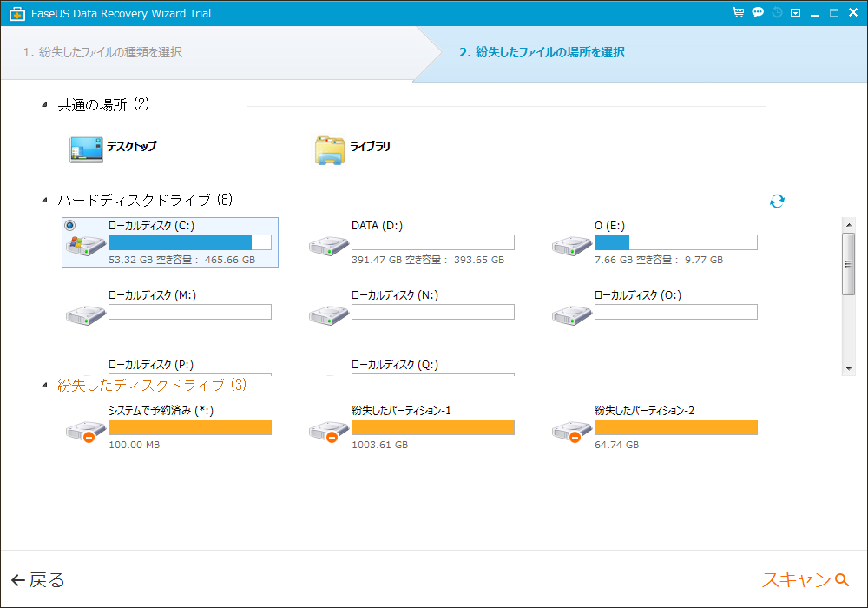Click the text "O (E:)"

click(x=609, y=225)
